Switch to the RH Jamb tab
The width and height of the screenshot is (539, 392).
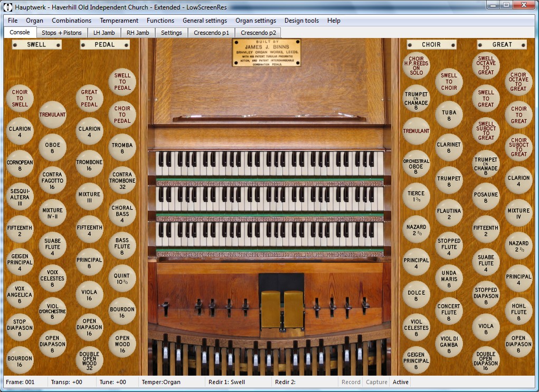coord(138,33)
